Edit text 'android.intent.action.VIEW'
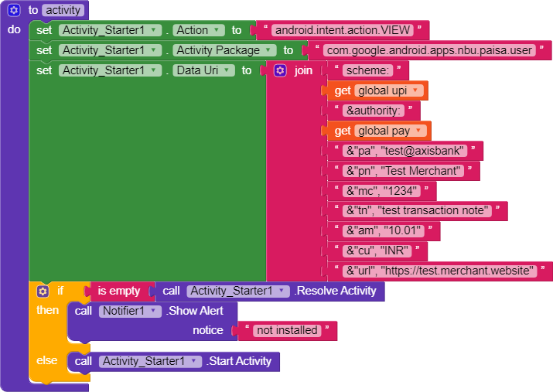 tap(342, 30)
